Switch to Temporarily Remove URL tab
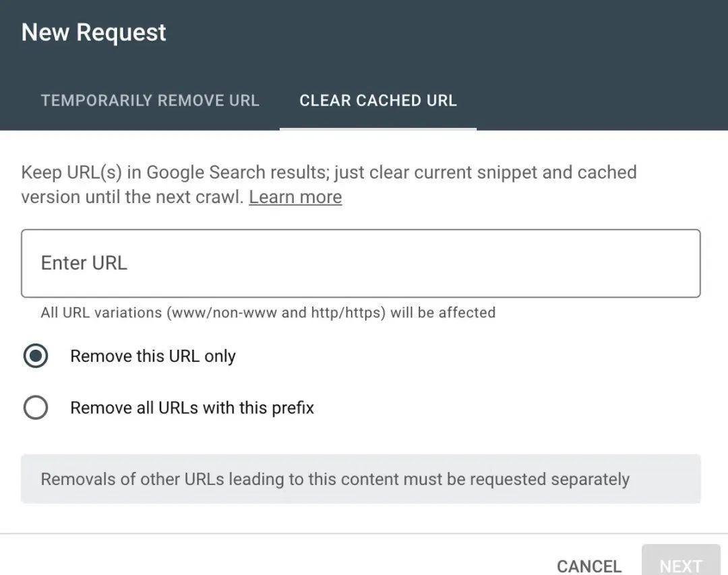The width and height of the screenshot is (728, 575). point(150,100)
